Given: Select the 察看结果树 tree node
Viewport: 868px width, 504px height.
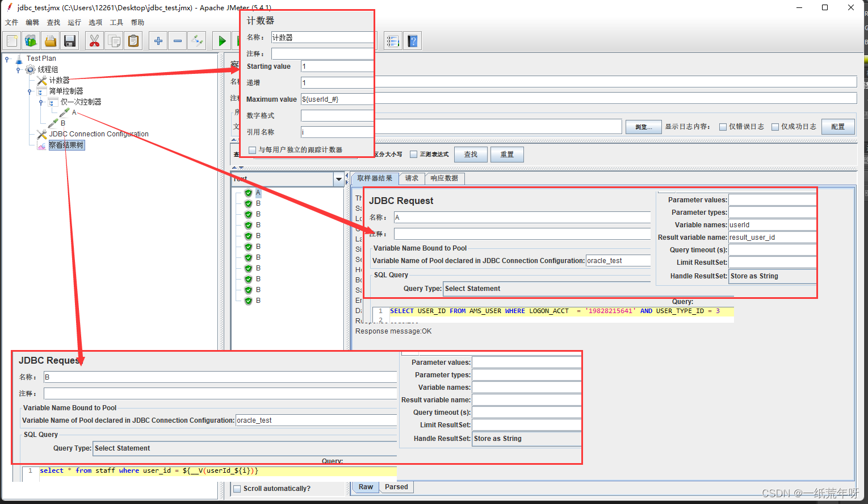Looking at the screenshot, I should click(x=66, y=145).
